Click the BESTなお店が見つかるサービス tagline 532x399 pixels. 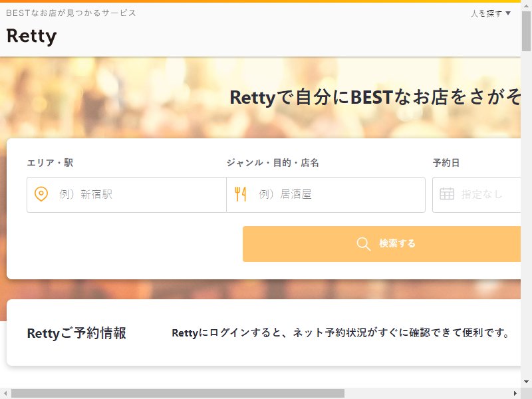click(x=71, y=13)
